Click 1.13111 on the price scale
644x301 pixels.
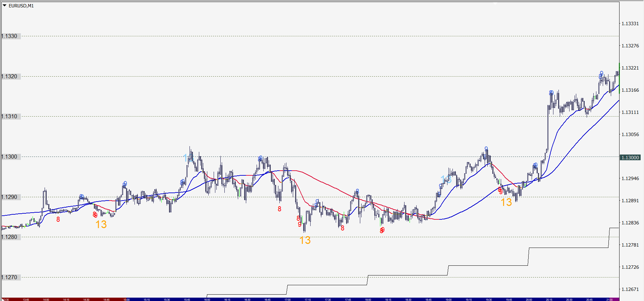[x=630, y=112]
